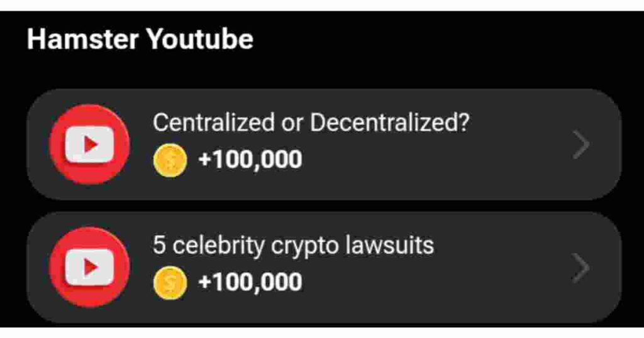Tap the white play button box in the first YouTube icon
Image resolution: width=644 pixels, height=338 pixels.
[x=89, y=144]
